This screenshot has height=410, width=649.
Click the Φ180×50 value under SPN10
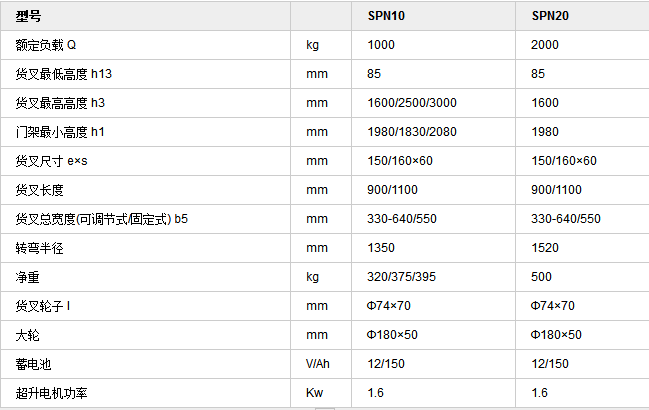click(x=392, y=334)
